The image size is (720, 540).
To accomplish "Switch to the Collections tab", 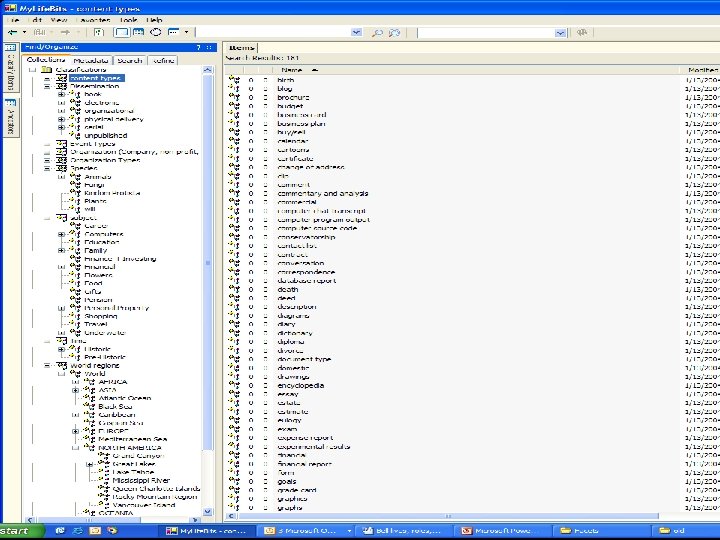I will [x=46, y=60].
